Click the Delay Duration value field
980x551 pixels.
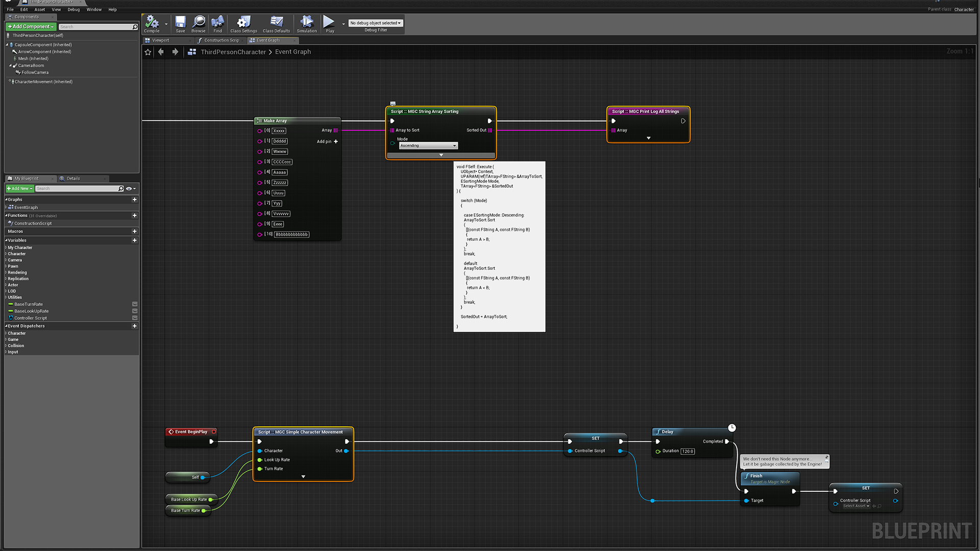coord(688,451)
